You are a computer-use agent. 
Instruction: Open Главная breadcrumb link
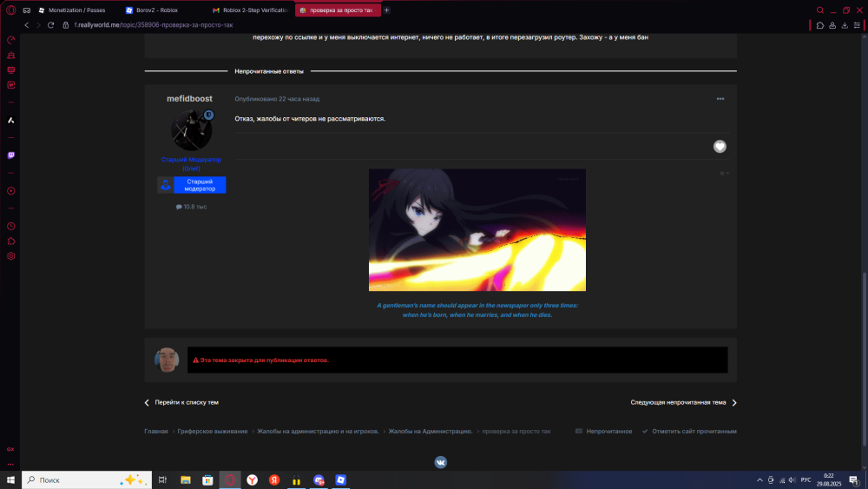[x=156, y=432]
